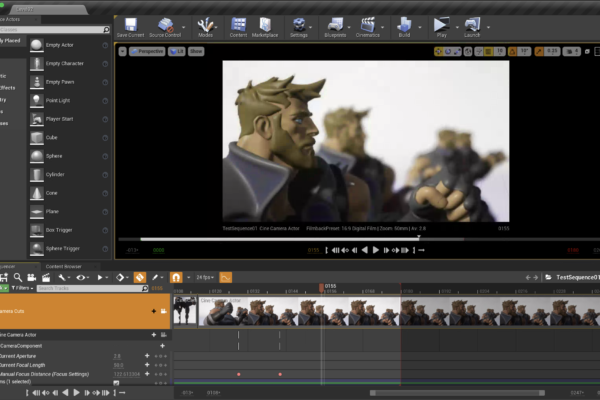
Task: Toggle surface snapping icon in viewport
Action: (478, 51)
